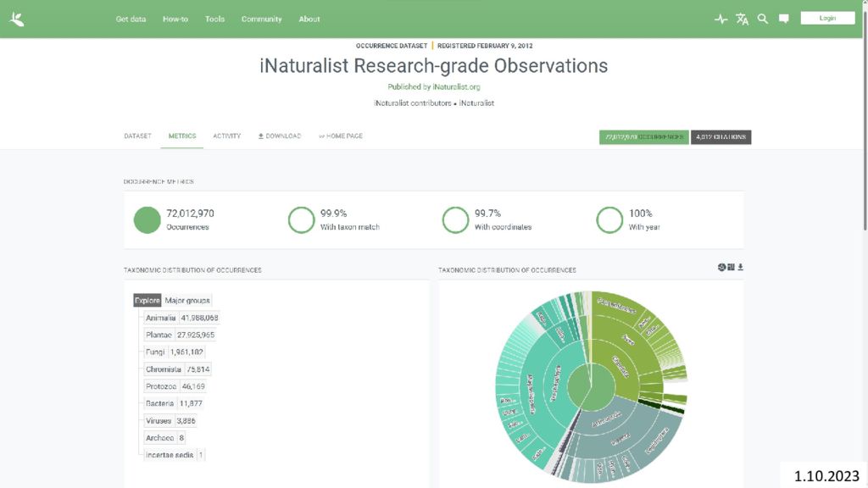Image resolution: width=868 pixels, height=488 pixels.
Task: Switch to Major groups view
Action: (187, 301)
